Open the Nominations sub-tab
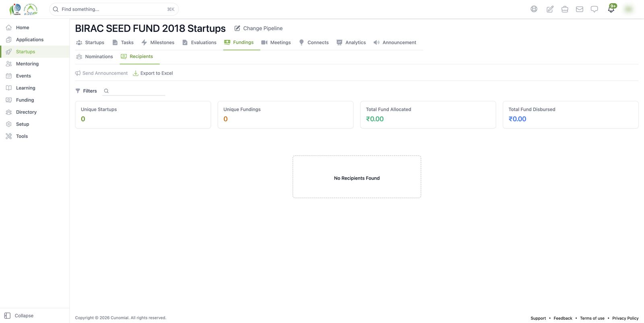The width and height of the screenshot is (644, 323). pos(95,56)
